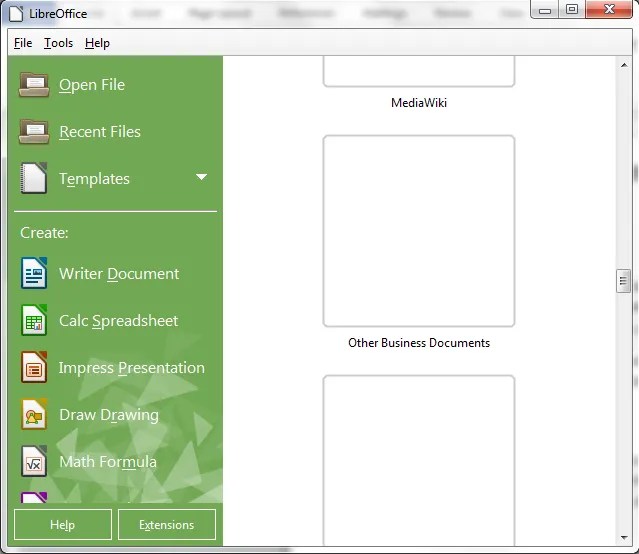Open the File menu
This screenshot has height=554, width=639.
(x=23, y=43)
